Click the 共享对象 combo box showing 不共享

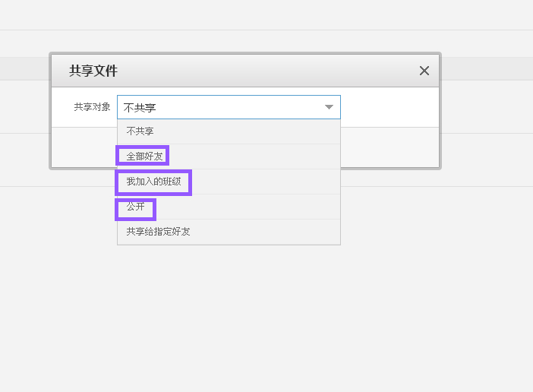220,107
